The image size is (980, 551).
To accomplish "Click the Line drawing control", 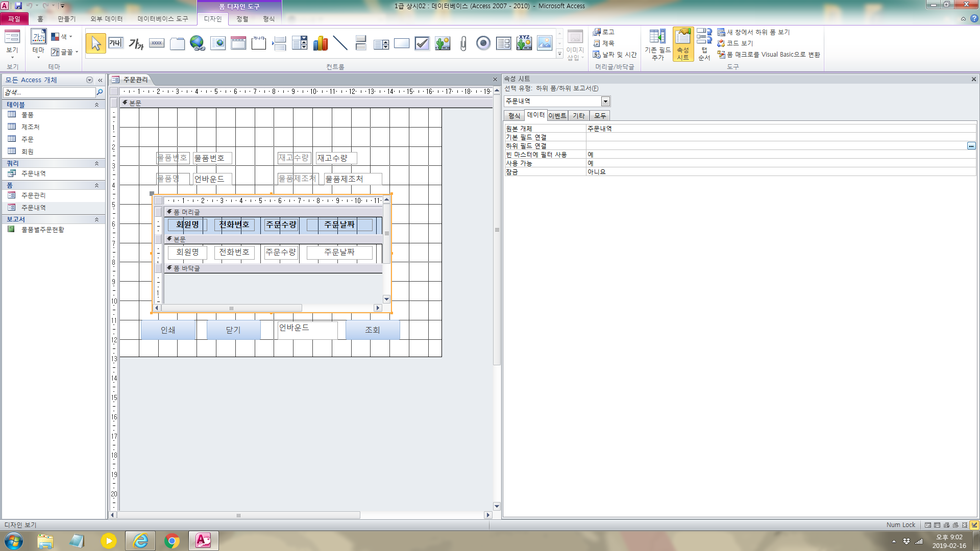I will [x=340, y=43].
